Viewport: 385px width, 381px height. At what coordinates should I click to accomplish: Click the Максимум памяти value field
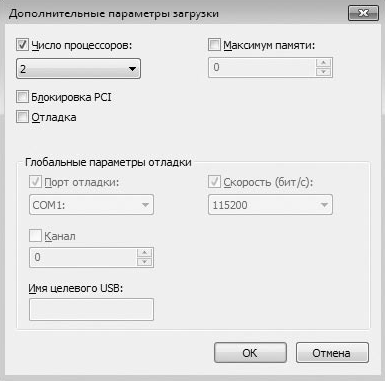(x=262, y=67)
